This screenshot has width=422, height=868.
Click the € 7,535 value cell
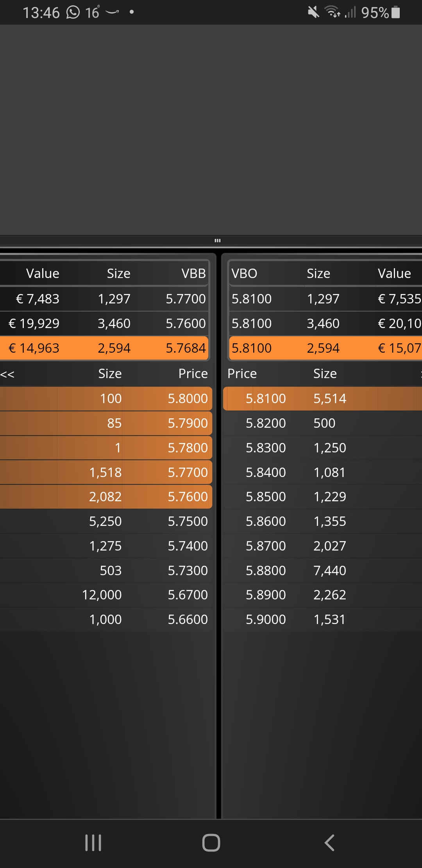pos(399,299)
